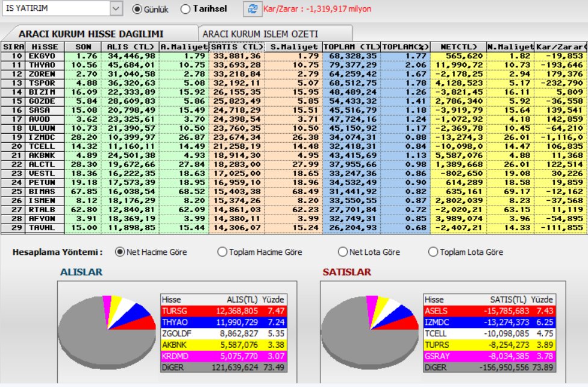Click DIGER row in SATISLAR legend

(489, 367)
